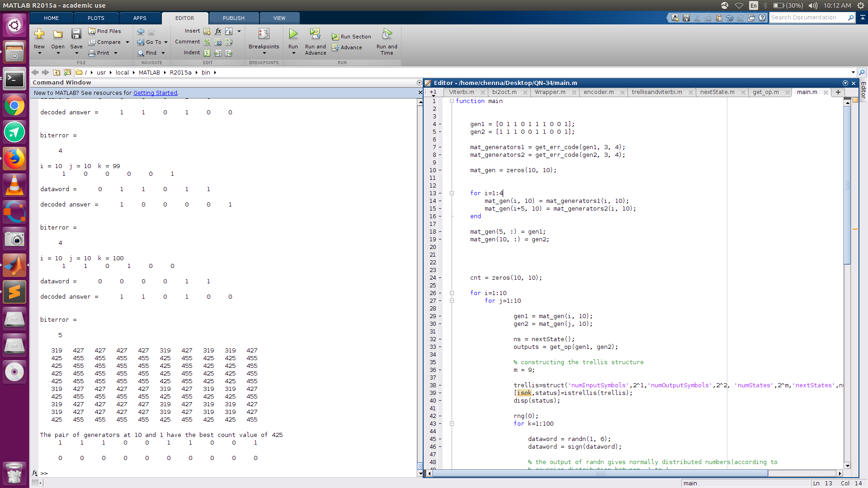
Task: Toggle breakpoint at line 24
Action: tap(440, 278)
